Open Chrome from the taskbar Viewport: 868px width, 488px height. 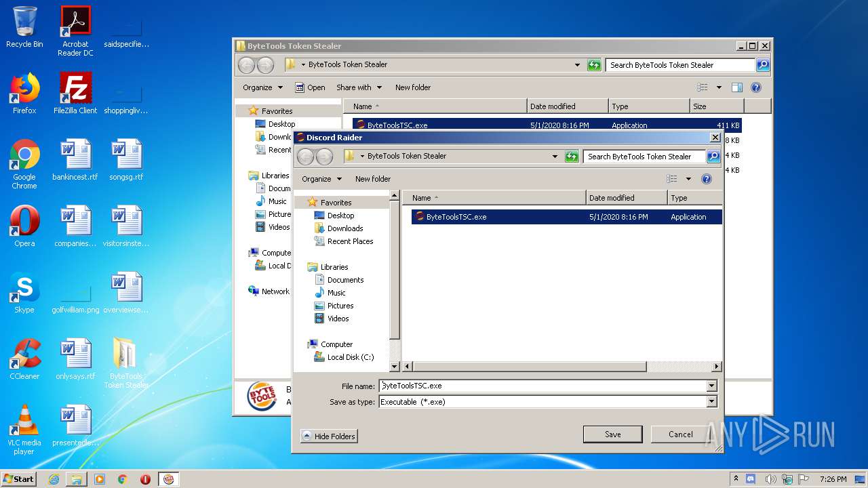(122, 479)
